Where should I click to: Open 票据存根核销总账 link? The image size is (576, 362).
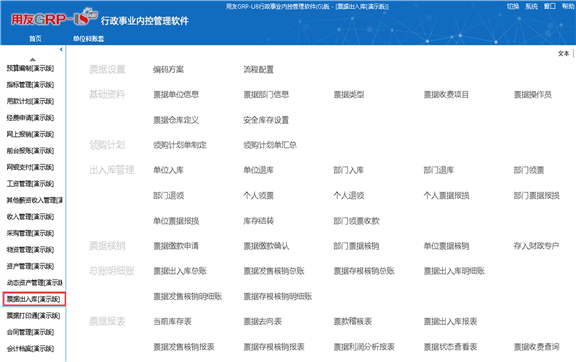tap(364, 271)
